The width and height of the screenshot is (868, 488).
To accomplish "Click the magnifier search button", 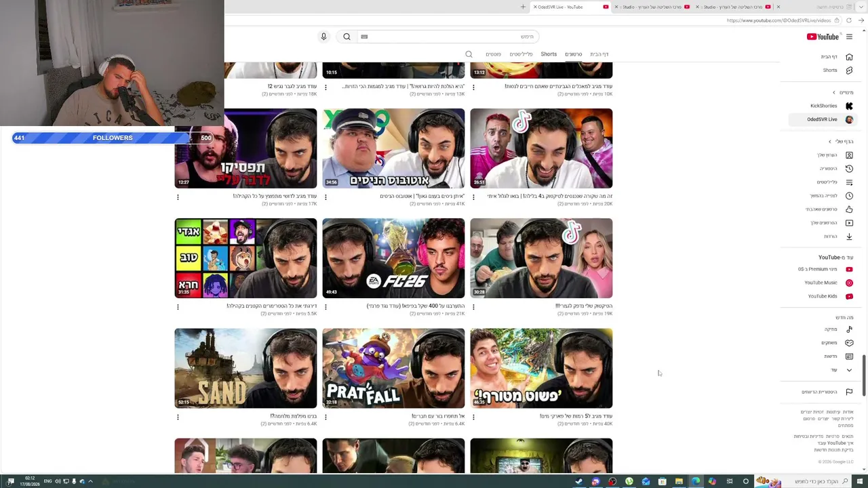I will (347, 37).
